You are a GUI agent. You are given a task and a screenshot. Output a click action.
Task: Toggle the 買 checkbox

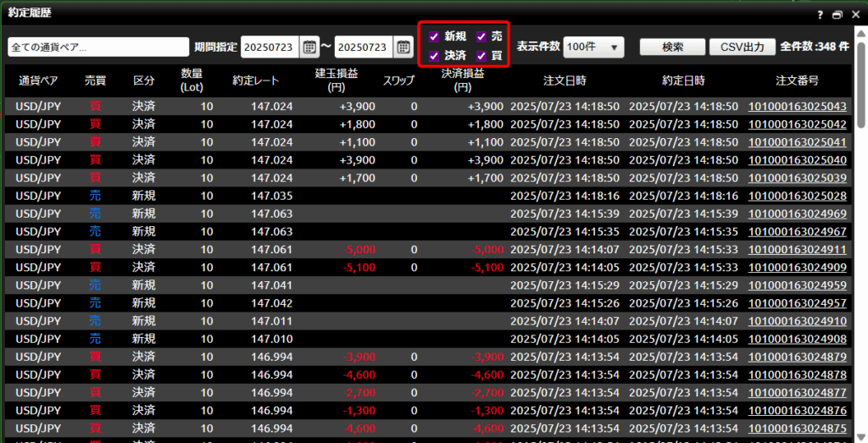[481, 56]
